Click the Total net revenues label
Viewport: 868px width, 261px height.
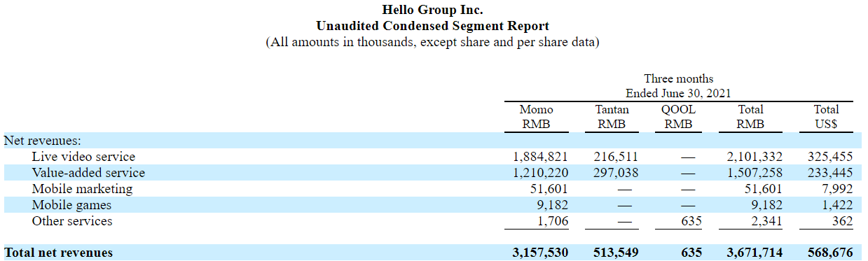click(x=58, y=252)
